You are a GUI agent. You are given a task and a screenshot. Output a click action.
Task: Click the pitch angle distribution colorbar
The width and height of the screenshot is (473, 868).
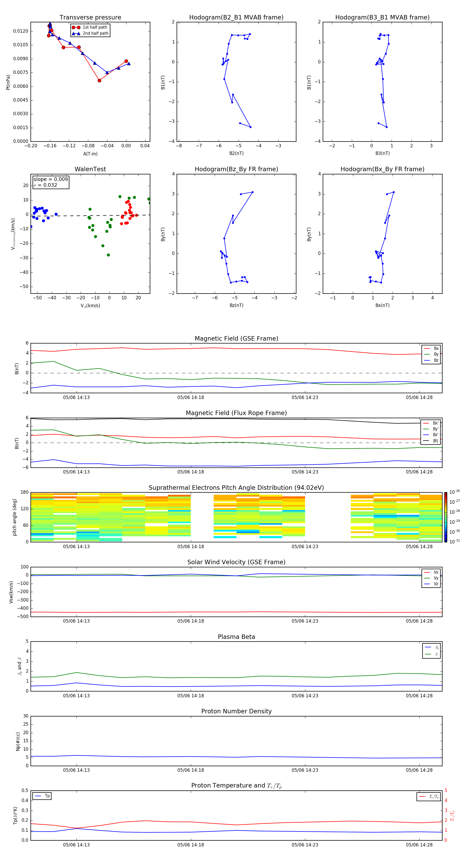[446, 517]
